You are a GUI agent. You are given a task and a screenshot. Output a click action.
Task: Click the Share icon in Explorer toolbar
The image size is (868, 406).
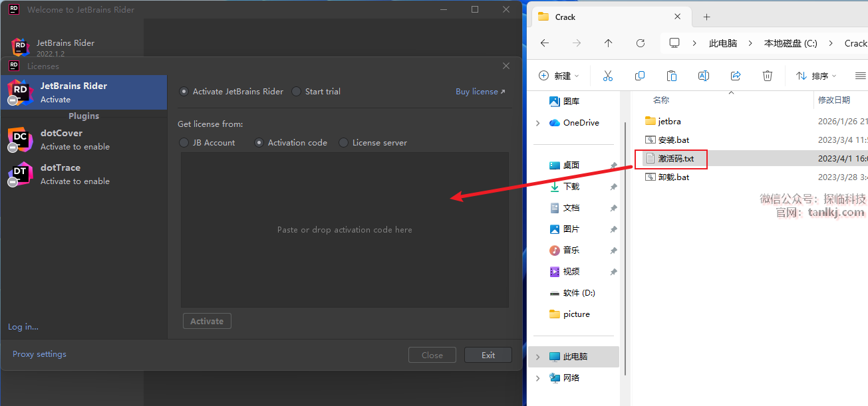(x=736, y=76)
